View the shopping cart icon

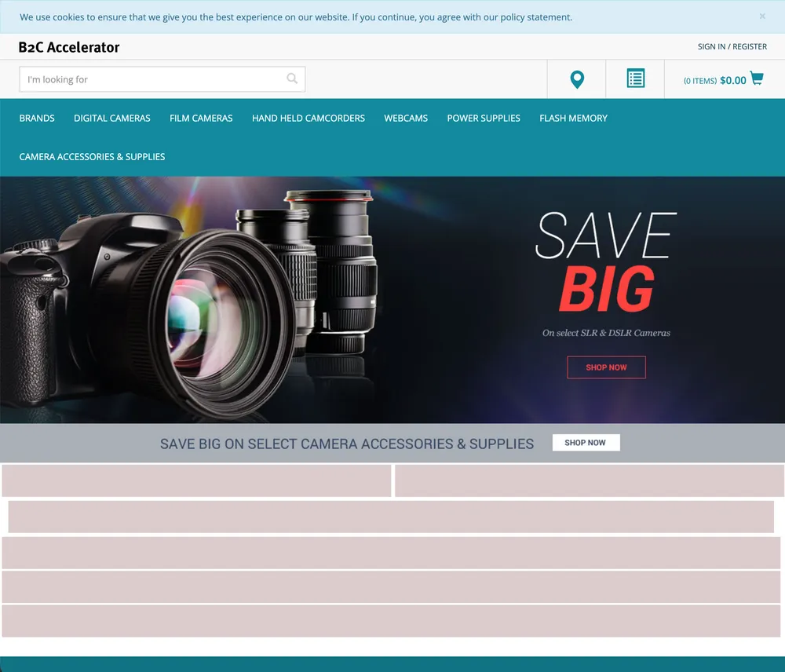(x=755, y=79)
